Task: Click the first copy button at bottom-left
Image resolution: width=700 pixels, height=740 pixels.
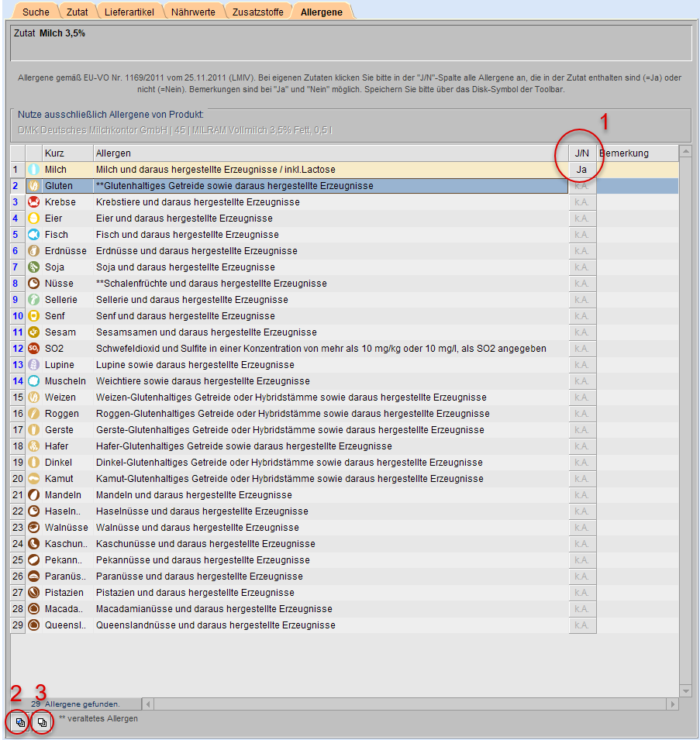Action: [x=20, y=722]
